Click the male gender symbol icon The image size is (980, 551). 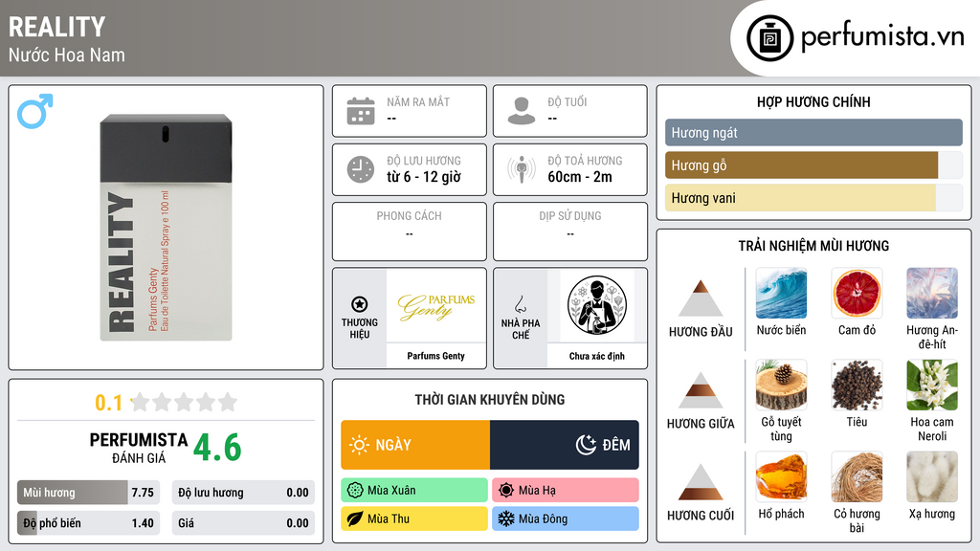[35, 111]
